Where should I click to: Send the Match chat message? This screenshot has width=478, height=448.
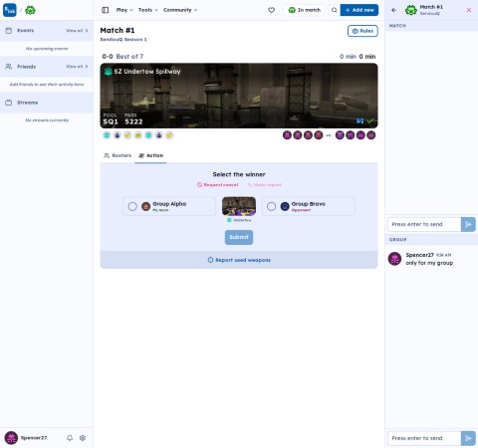coord(468,225)
